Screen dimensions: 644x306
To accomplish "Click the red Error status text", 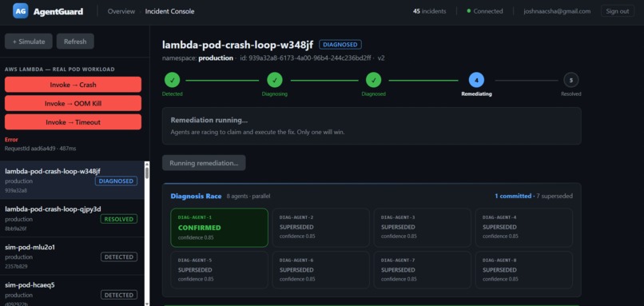I will [11, 140].
